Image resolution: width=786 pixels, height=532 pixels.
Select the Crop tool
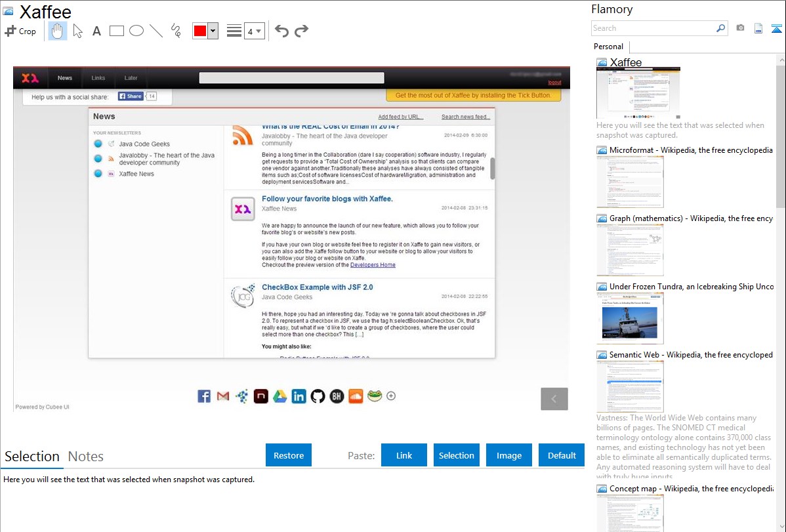click(x=20, y=31)
